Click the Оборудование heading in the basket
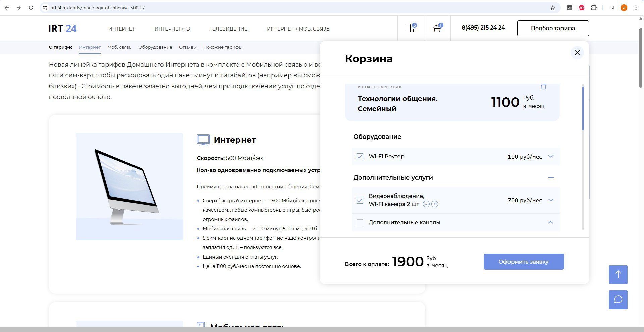This screenshot has width=644, height=332. coord(377,137)
